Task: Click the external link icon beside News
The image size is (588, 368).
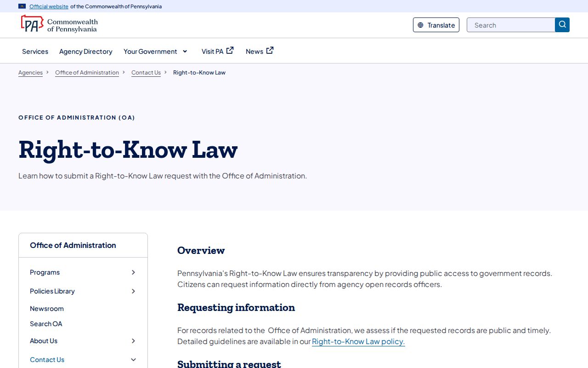Action: pyautogui.click(x=270, y=51)
